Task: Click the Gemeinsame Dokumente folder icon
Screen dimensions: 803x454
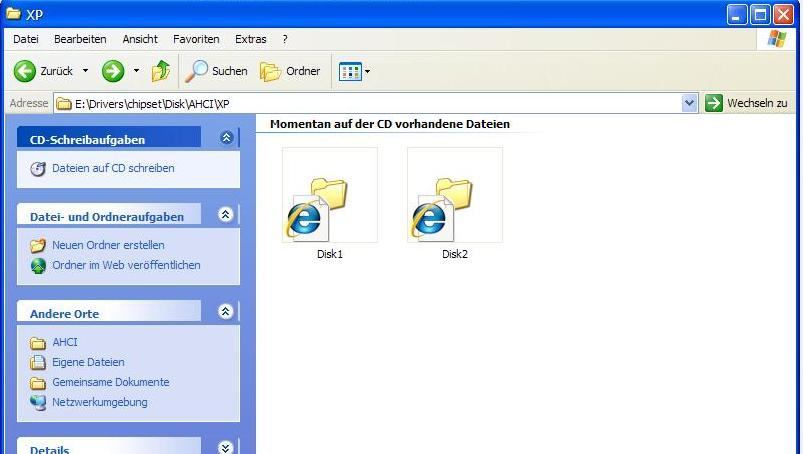Action: pyautogui.click(x=37, y=383)
